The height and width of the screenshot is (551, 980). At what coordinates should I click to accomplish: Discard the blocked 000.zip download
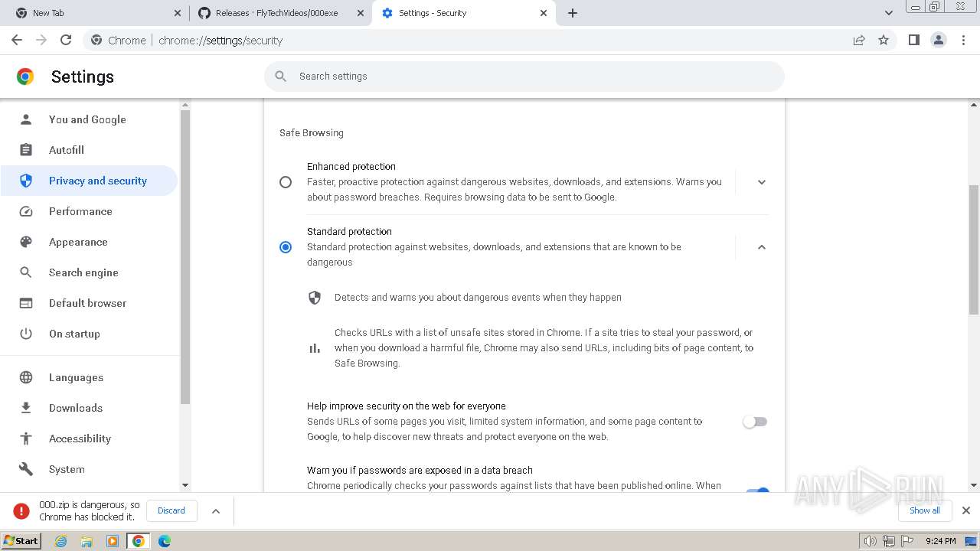coord(171,510)
